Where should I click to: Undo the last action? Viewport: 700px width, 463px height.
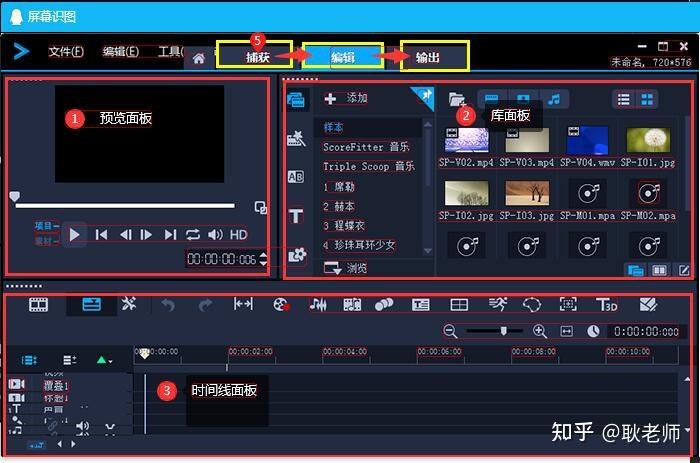pyautogui.click(x=168, y=305)
